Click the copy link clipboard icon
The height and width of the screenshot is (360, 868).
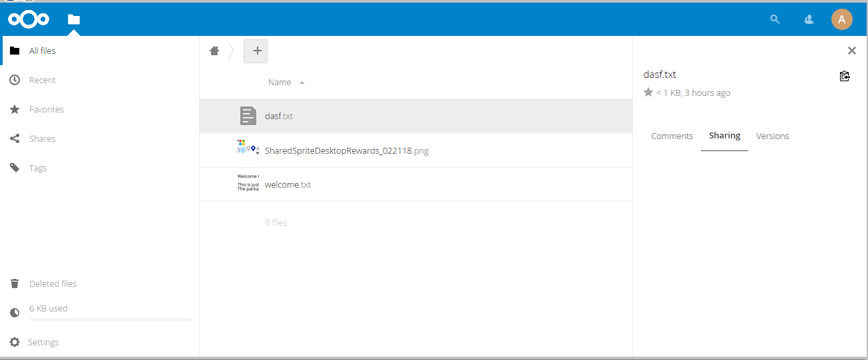click(x=845, y=76)
